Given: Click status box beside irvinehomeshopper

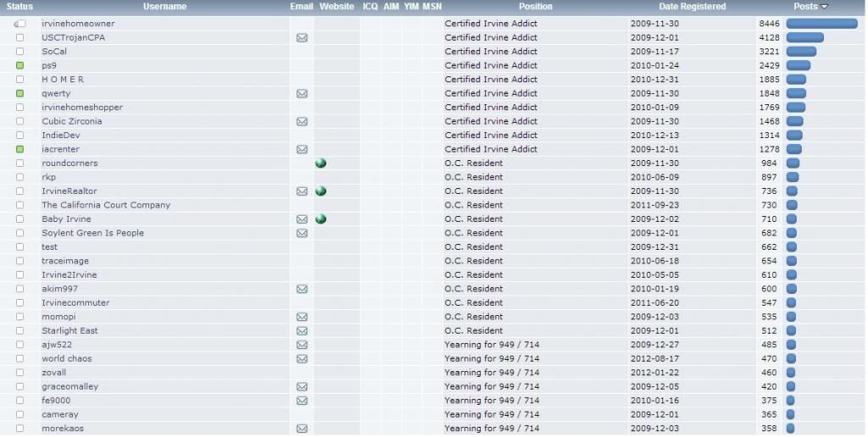Looking at the screenshot, I should pos(20,108).
